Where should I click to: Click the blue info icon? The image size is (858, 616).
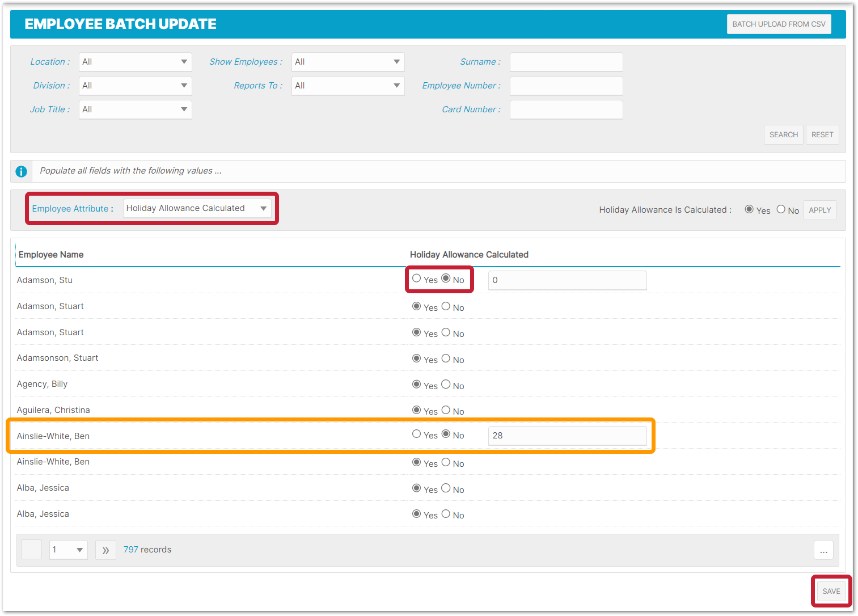21,171
